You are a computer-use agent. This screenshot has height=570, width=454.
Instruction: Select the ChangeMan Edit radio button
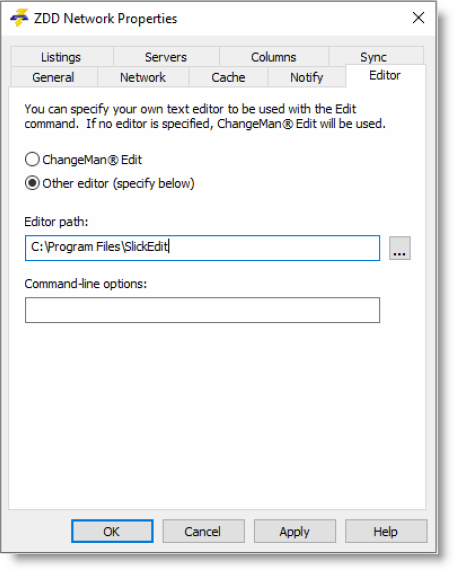(x=32, y=160)
